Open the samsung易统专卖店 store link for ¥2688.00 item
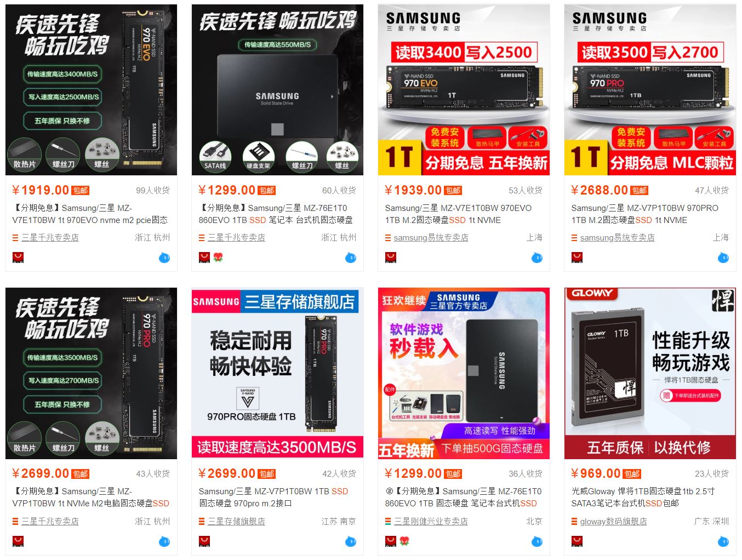This screenshot has height=560, width=742. coord(617,237)
